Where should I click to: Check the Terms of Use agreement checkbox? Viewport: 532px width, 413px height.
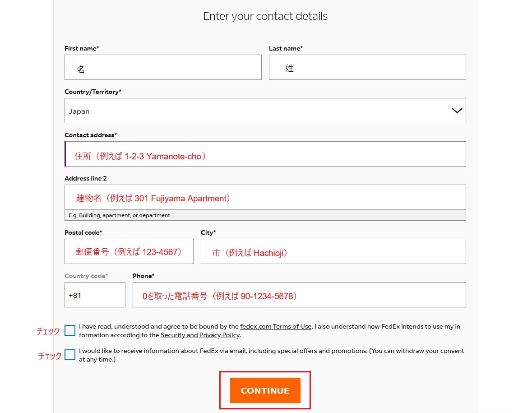[x=70, y=330]
